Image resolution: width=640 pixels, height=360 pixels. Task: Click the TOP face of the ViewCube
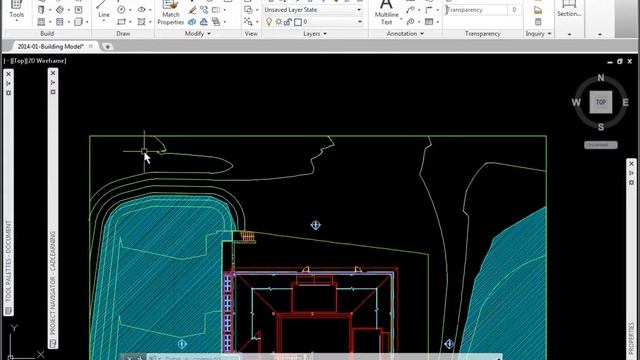[601, 102]
